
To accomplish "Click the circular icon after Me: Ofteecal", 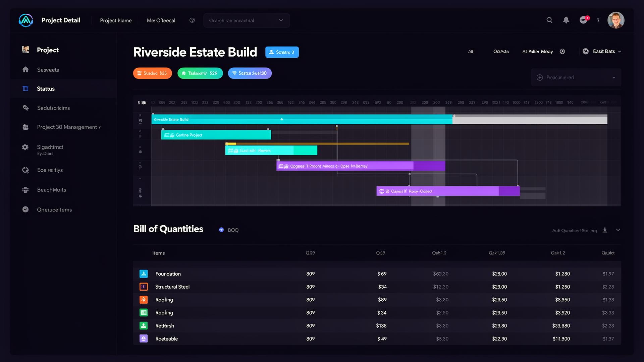I will (192, 20).
